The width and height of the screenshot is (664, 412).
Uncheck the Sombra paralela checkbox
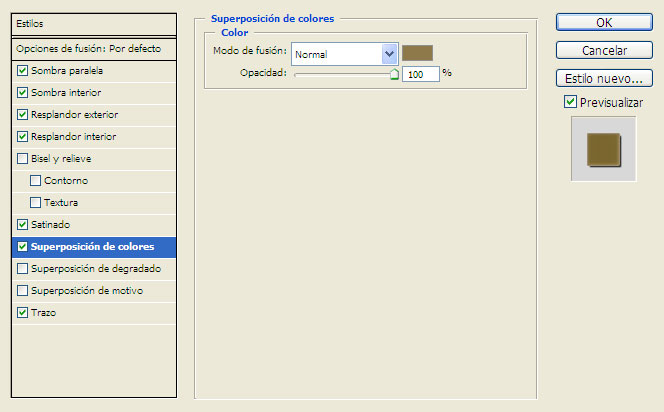click(22, 71)
